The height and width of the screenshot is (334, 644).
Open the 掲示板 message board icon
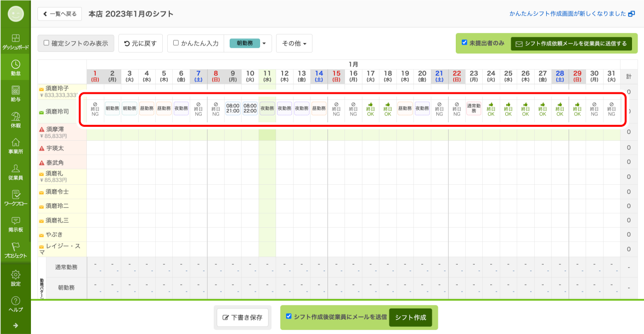(15, 221)
